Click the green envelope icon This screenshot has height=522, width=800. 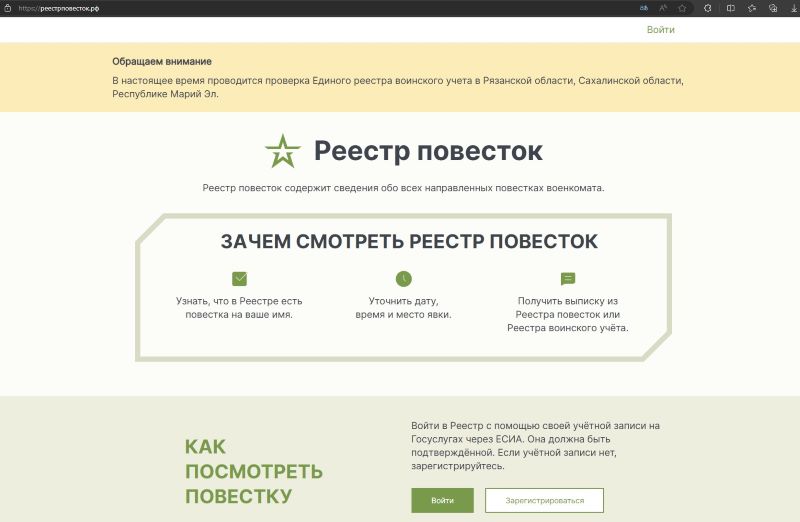[239, 279]
